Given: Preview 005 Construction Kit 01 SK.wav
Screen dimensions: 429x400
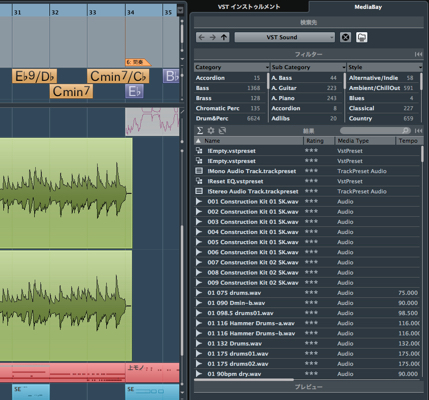Looking at the screenshot, I should click(199, 242).
